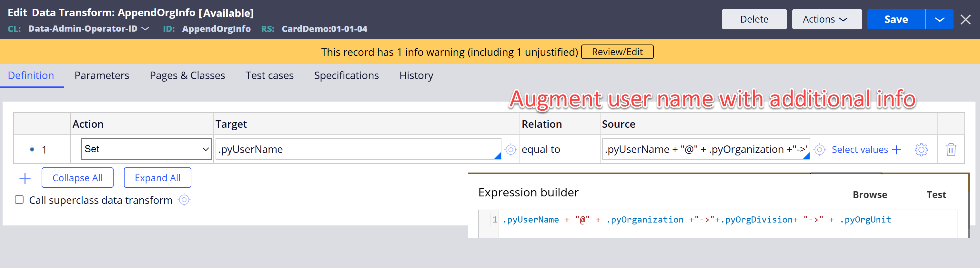Add a new row with plus icon

pos(25,178)
